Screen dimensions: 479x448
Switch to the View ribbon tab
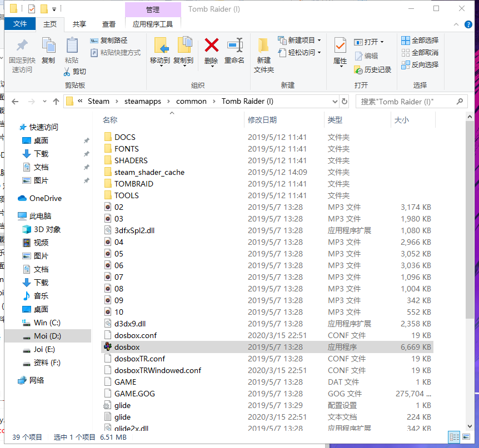[x=109, y=24]
